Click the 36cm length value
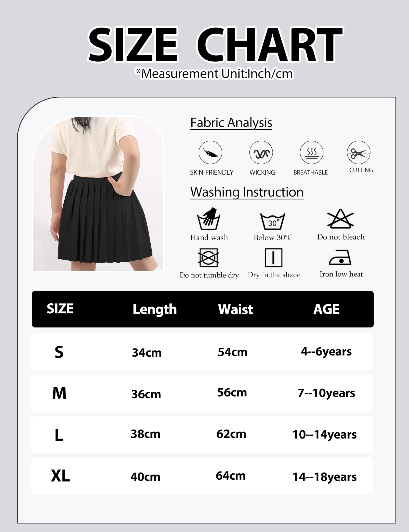Screen dimensions: 409x532 click(146, 394)
